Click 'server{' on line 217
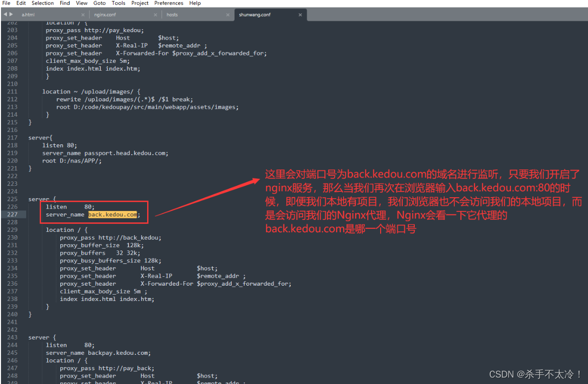The image size is (588, 384). [40, 138]
